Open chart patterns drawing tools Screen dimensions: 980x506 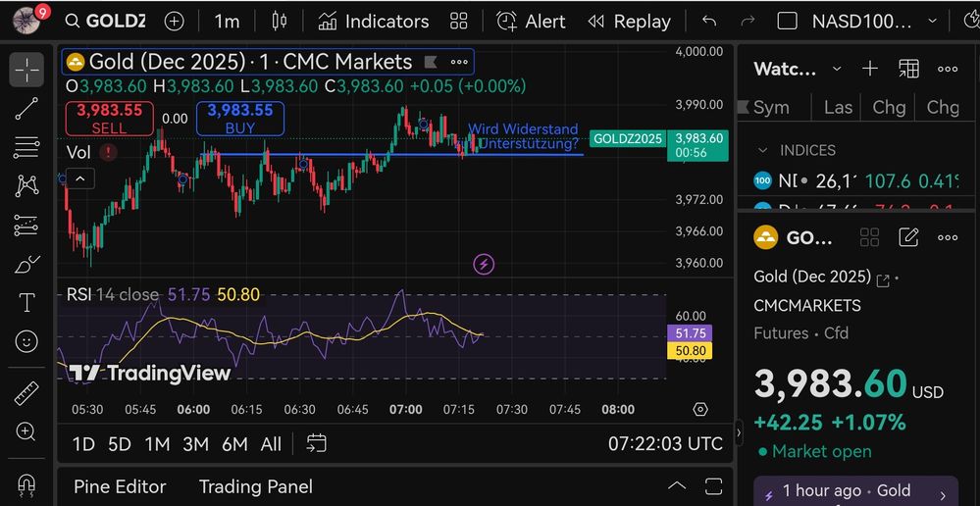coord(26,186)
